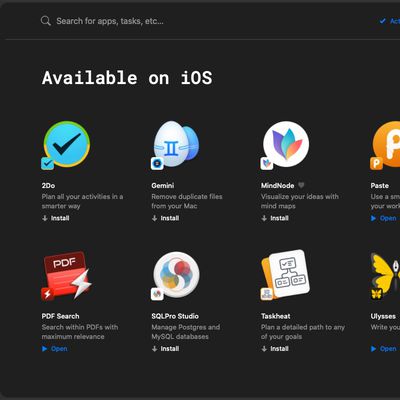
Task: Click the small iOS badge on SQLPro Studio icon
Action: pyautogui.click(x=157, y=294)
